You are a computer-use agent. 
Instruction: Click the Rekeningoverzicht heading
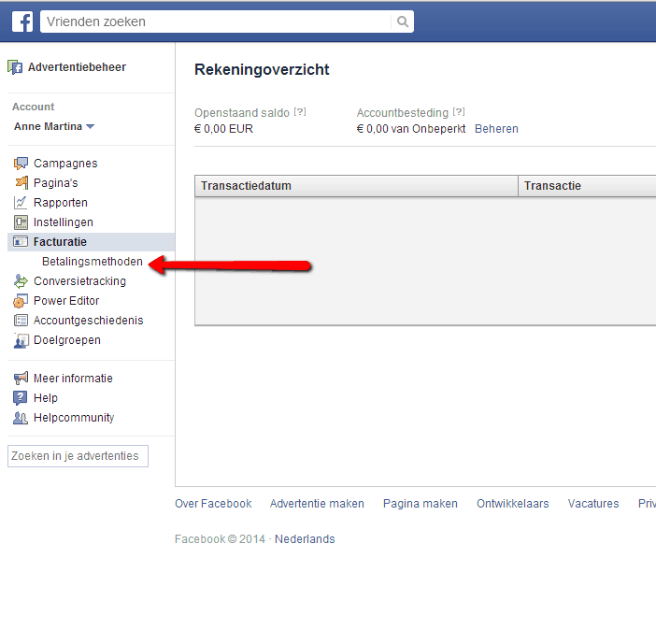[262, 69]
